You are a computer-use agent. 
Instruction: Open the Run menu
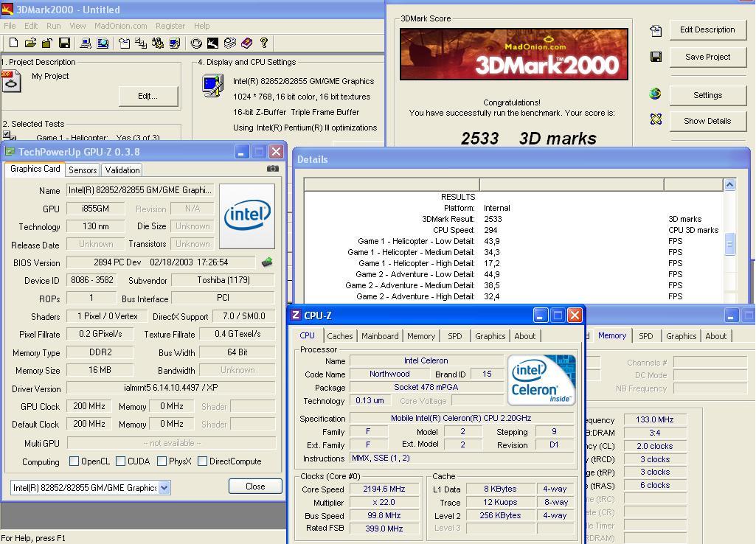(54, 26)
